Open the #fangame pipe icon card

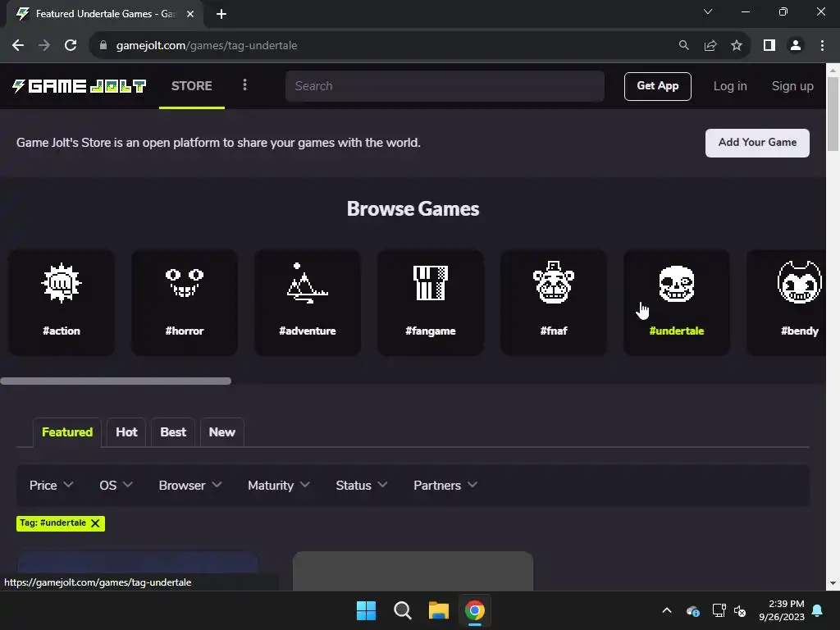tap(430, 302)
